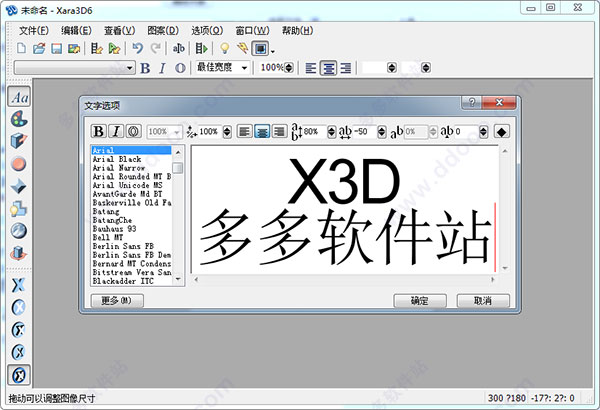Select the four-point star bevel tool in sidebar

[x=18, y=186]
